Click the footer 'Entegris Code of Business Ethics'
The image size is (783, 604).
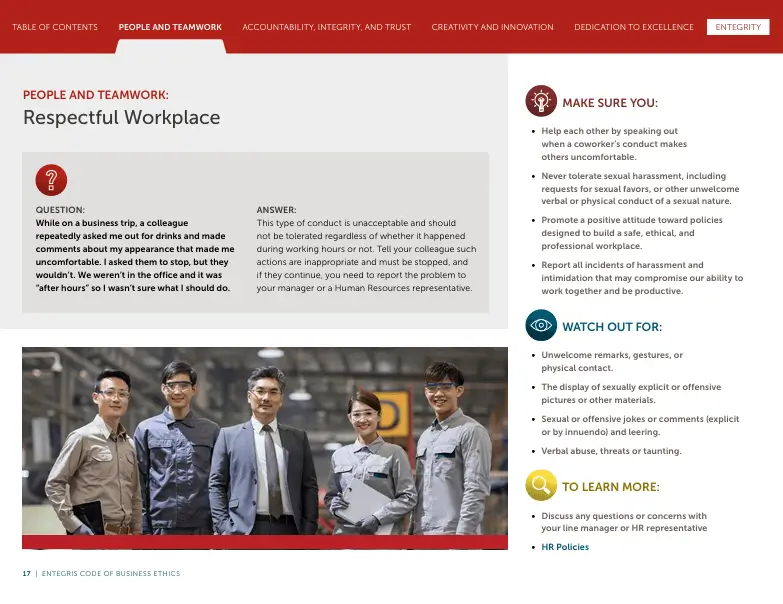click(x=111, y=574)
